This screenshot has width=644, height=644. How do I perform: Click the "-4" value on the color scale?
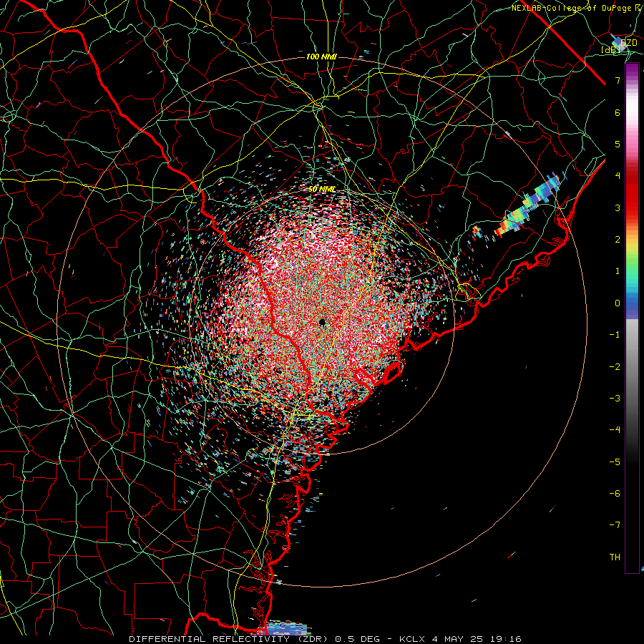(x=615, y=430)
